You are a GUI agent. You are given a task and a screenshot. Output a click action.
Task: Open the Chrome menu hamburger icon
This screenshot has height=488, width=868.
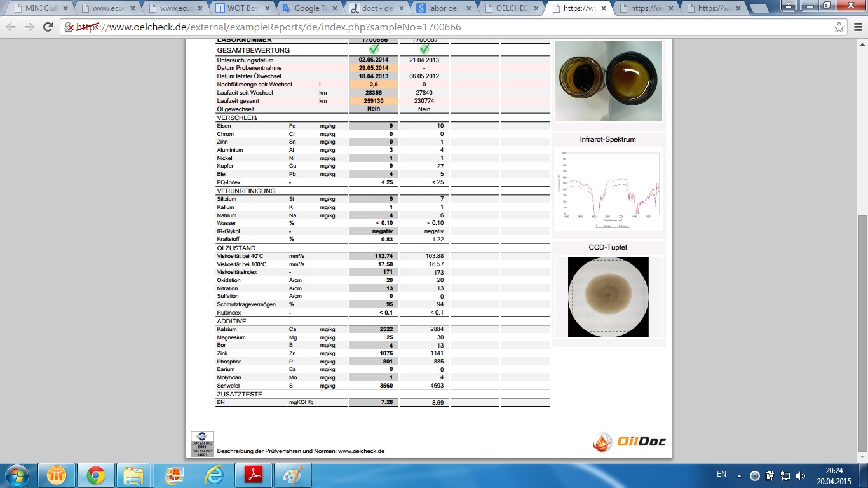coord(857,27)
